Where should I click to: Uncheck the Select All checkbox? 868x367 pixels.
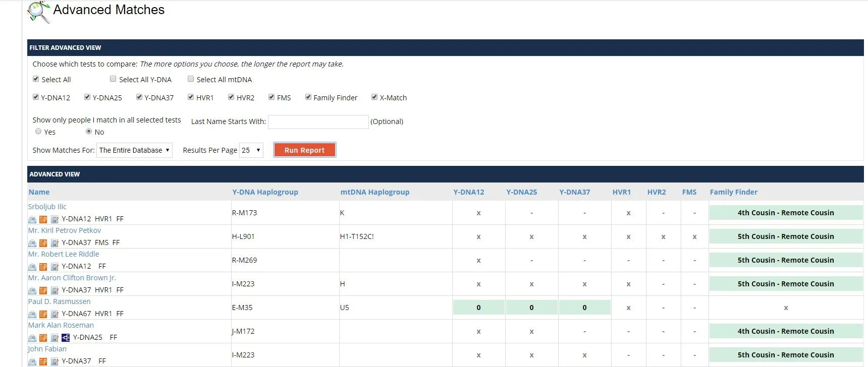(36, 79)
